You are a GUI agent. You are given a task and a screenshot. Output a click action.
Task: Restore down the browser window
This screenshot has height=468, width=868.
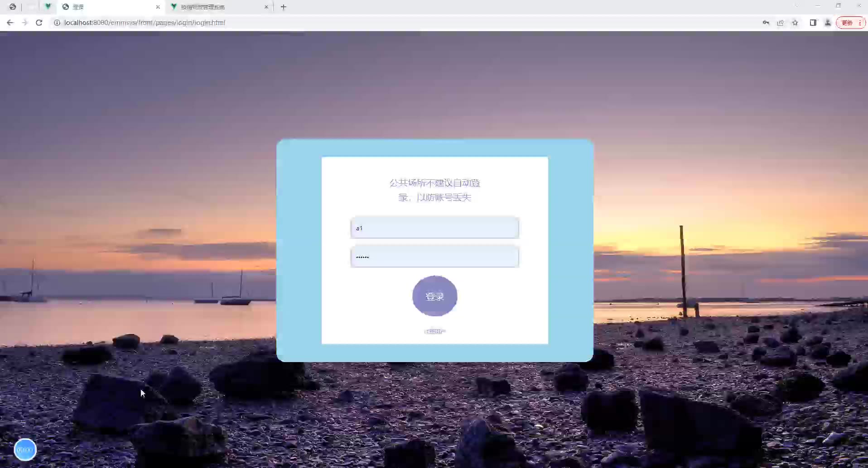click(x=839, y=6)
